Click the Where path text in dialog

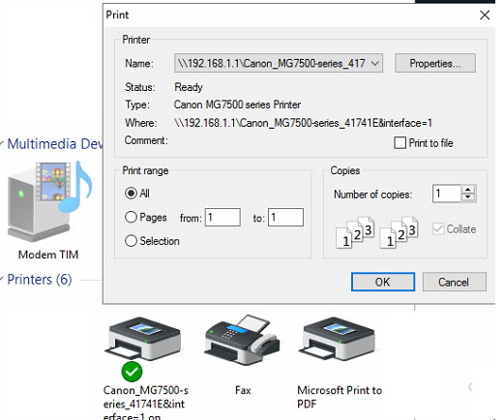coord(303,123)
